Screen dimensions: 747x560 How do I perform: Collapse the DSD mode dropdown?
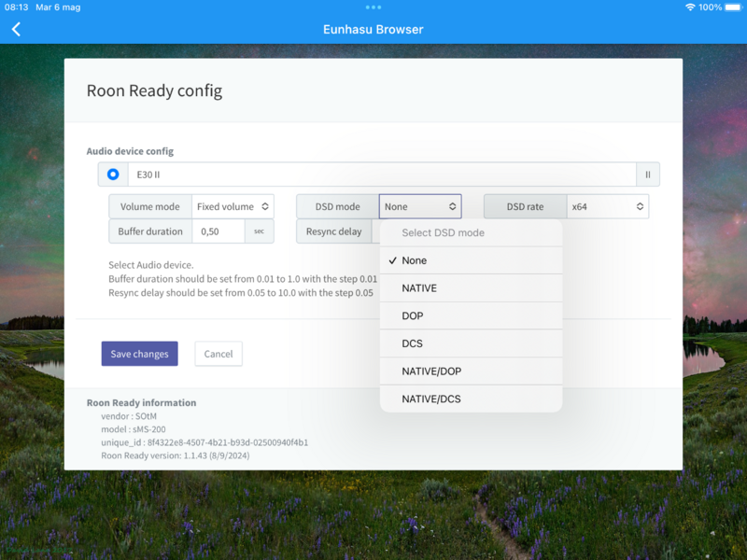[420, 206]
